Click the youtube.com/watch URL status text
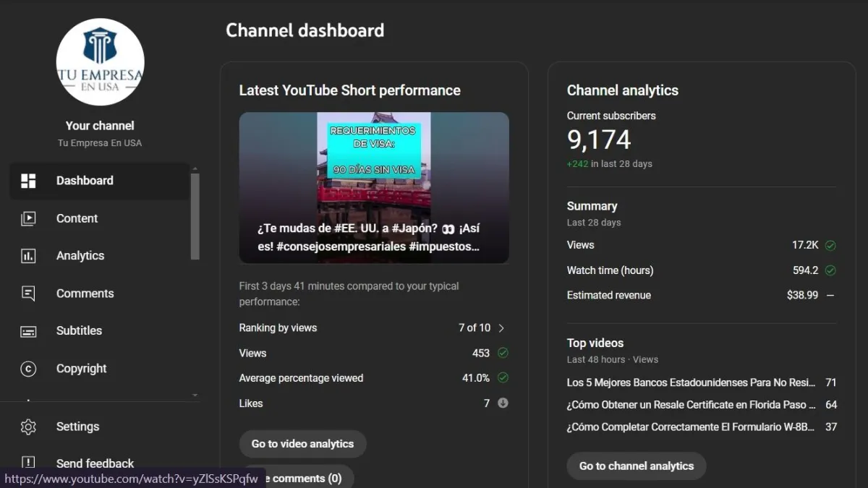 point(131,479)
